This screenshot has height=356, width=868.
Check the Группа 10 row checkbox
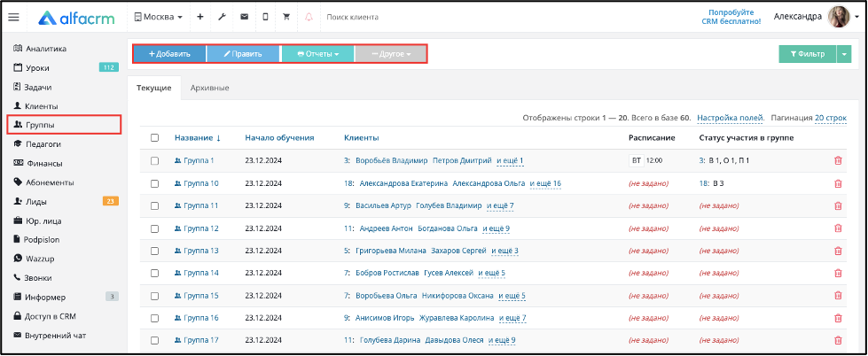(x=155, y=183)
